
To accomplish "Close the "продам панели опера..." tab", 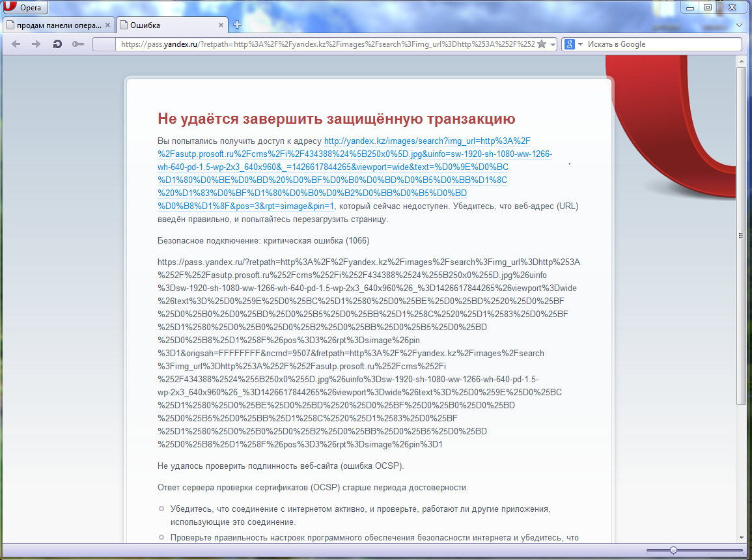I will click(107, 25).
